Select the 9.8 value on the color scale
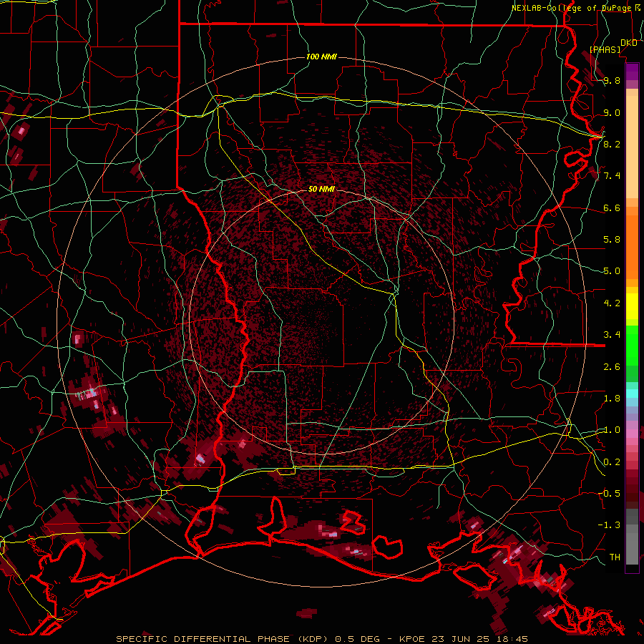 pos(612,80)
